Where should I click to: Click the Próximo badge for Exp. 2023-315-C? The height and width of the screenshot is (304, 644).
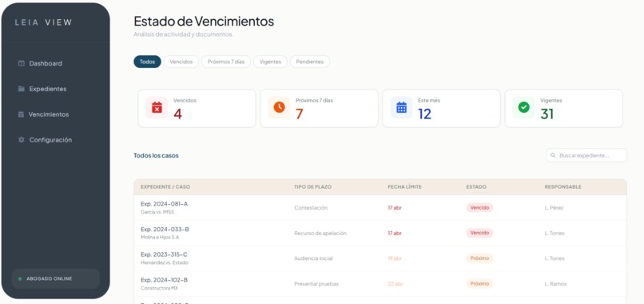tap(479, 258)
